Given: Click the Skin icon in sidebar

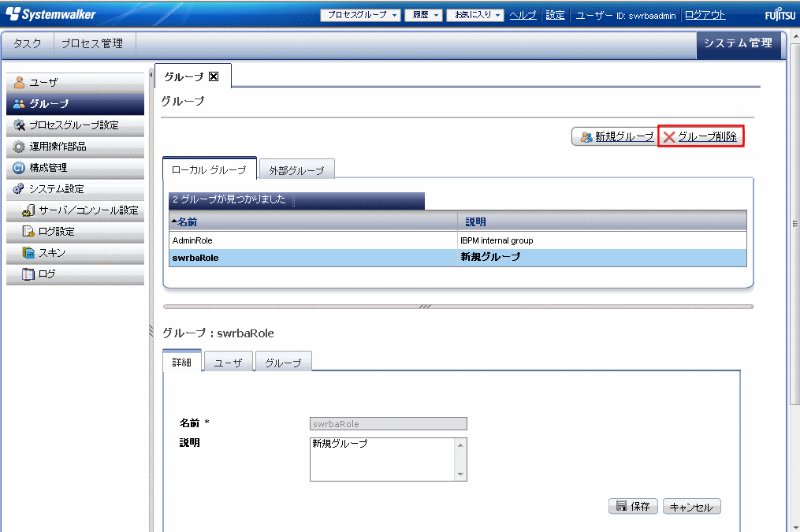Looking at the screenshot, I should [x=28, y=253].
